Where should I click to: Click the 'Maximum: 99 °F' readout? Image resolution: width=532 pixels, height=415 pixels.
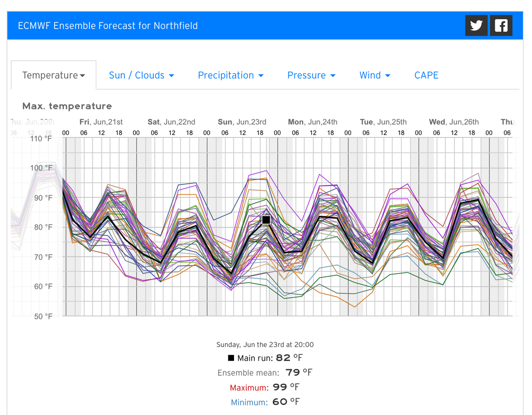[264, 387]
